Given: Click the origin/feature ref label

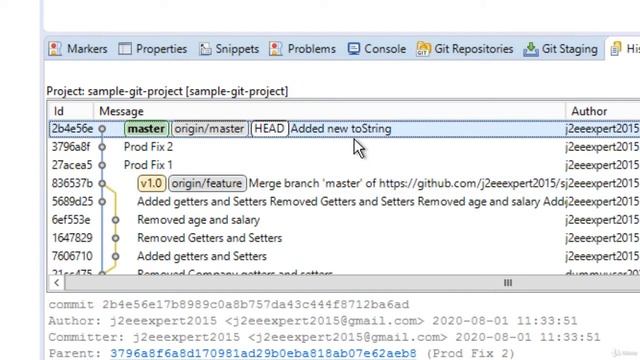Looking at the screenshot, I should click(207, 183).
